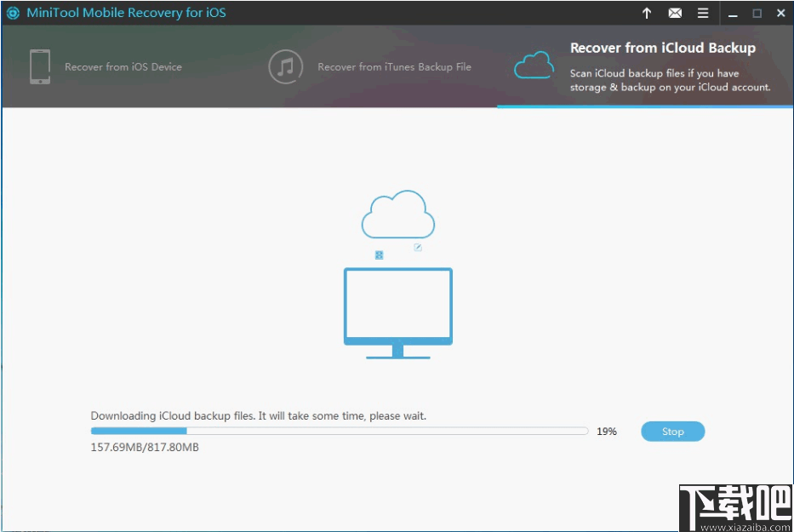Select the Recover from iOS Device module icon
The height and width of the screenshot is (532, 794).
point(40,66)
